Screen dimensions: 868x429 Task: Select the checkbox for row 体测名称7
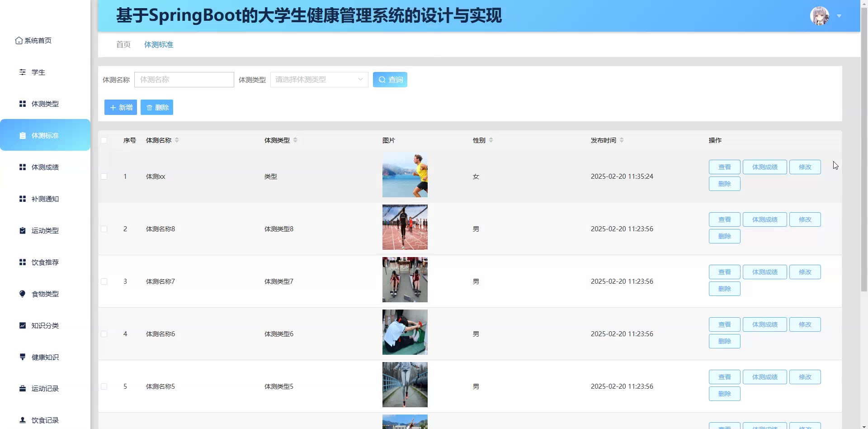pyautogui.click(x=104, y=281)
